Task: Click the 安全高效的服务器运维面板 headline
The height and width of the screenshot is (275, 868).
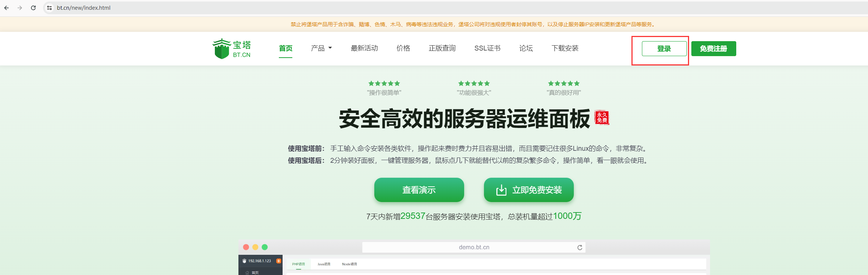Action: pyautogui.click(x=465, y=119)
